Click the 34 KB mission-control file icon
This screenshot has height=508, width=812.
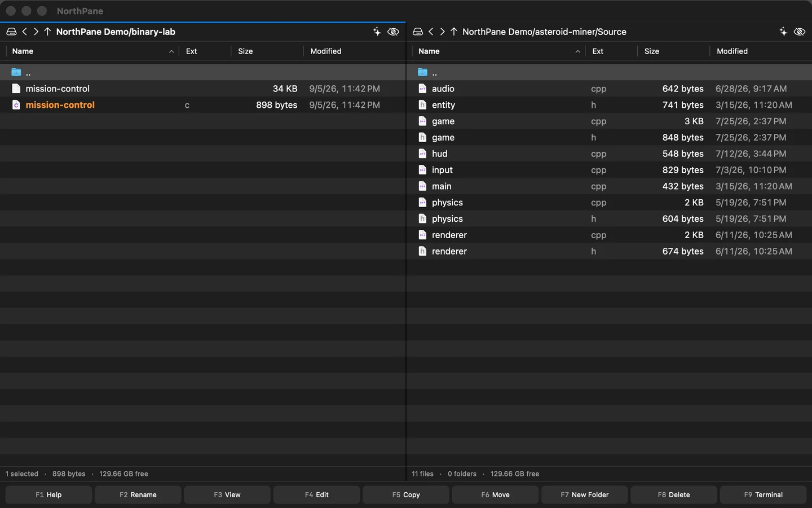16,89
